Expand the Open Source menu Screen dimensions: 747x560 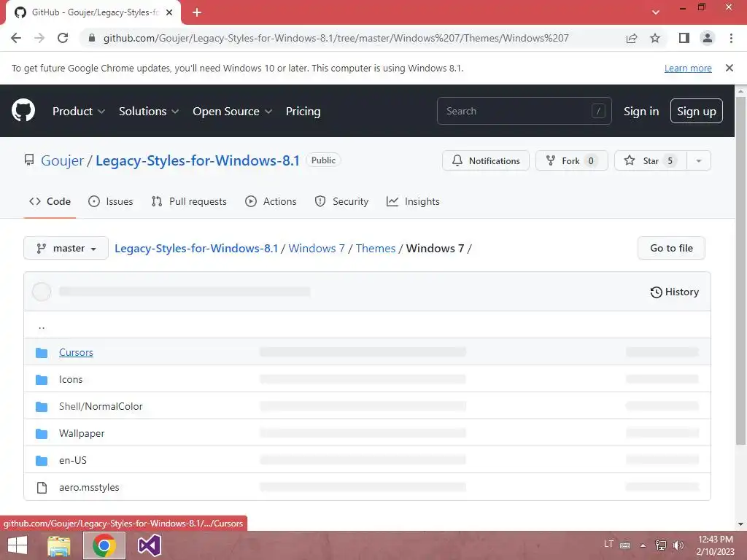[x=233, y=111]
